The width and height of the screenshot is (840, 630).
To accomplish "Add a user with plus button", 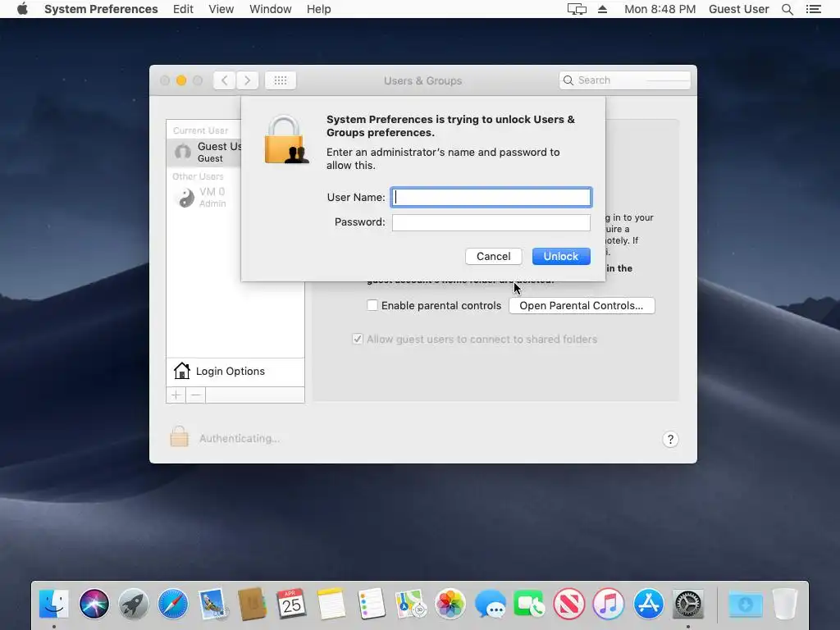I will [176, 395].
